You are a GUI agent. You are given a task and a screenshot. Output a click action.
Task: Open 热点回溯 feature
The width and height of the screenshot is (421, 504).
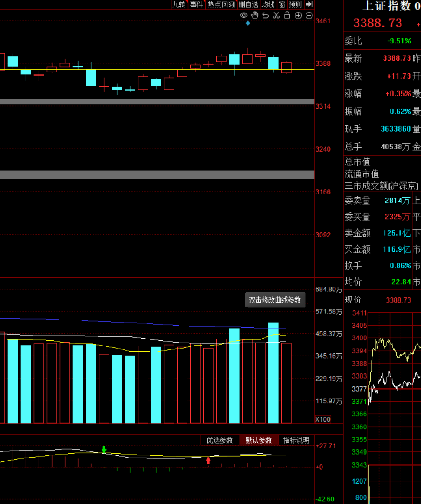[221, 4]
